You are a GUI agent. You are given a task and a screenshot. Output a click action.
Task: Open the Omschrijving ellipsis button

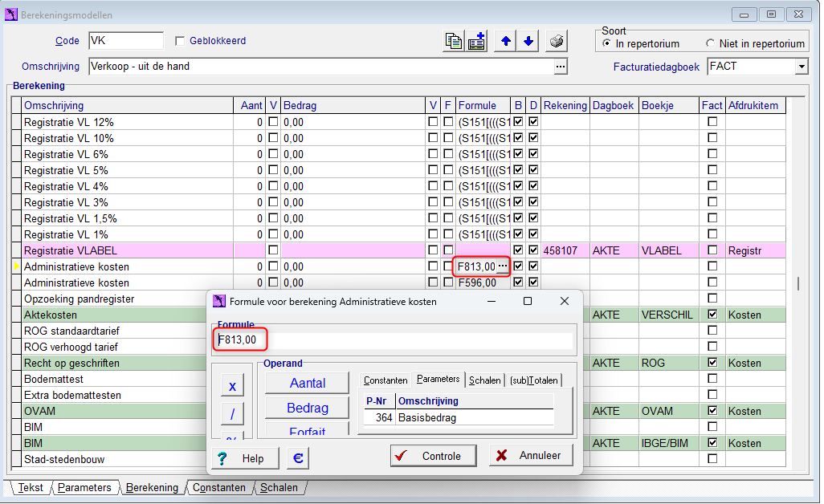(561, 67)
